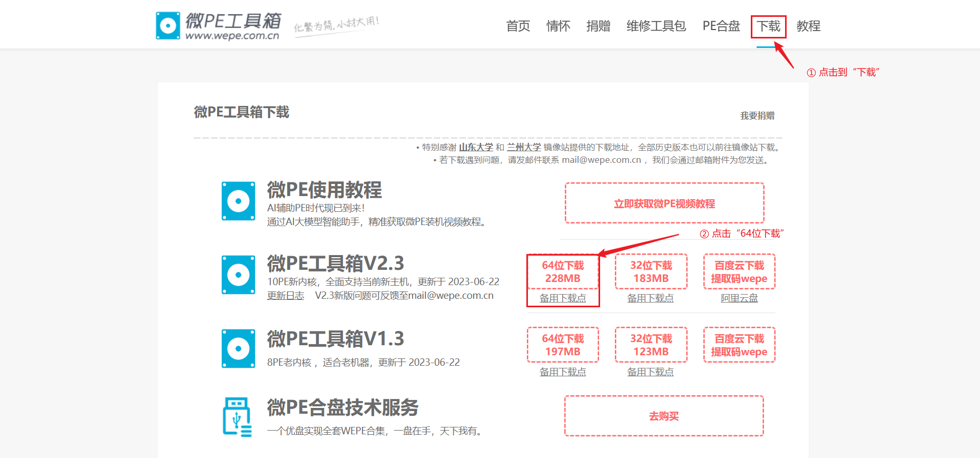Image resolution: width=980 pixels, height=458 pixels.
Task: Open the 维修工具包 navigation item
Action: pos(656,26)
